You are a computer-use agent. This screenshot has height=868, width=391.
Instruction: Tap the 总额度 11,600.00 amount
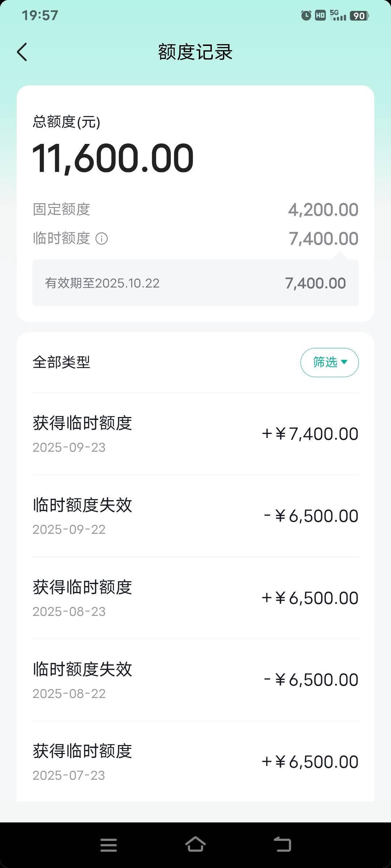113,158
